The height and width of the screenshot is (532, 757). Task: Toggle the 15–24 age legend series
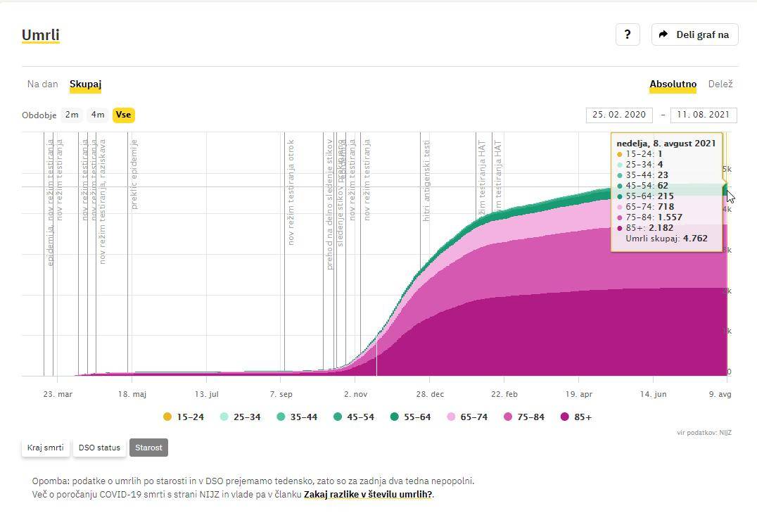pos(184,417)
